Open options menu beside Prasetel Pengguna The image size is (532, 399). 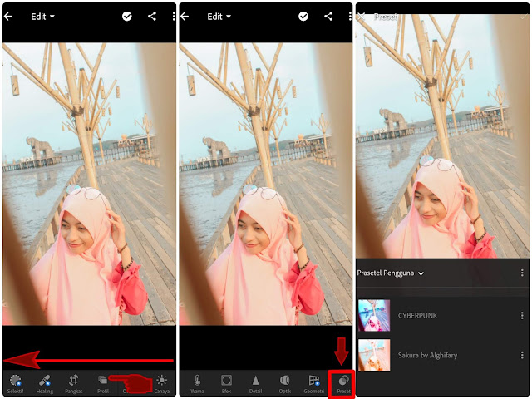point(522,273)
